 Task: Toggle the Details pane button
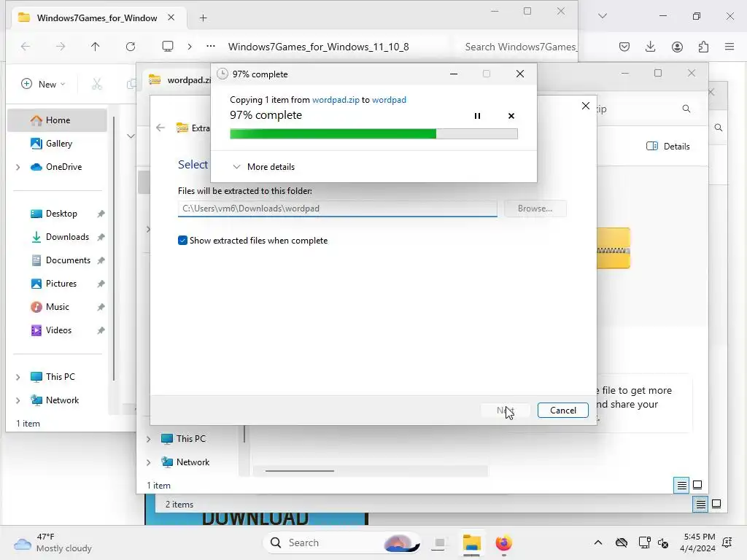click(x=668, y=146)
